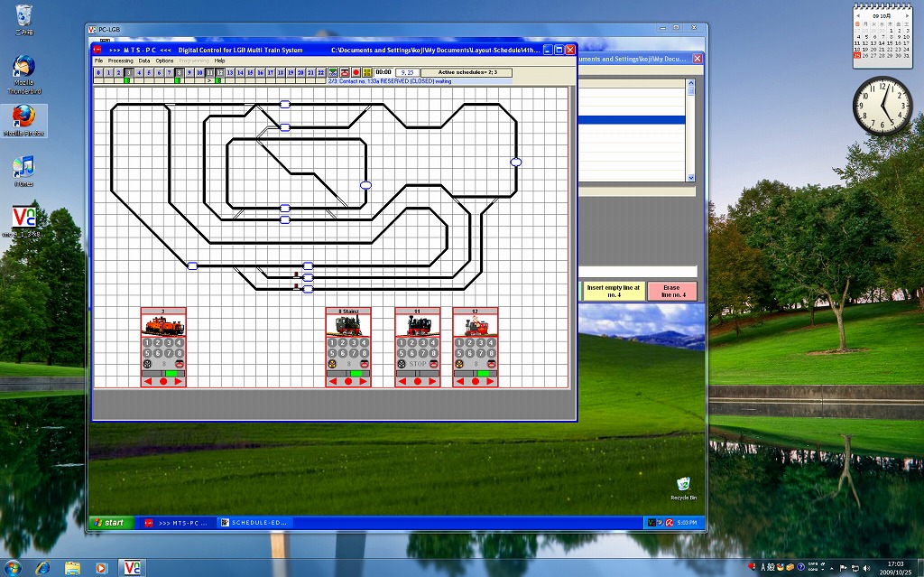The image size is (924, 577).
Task: Click Insert empty line at no. 4
Action: click(x=613, y=291)
